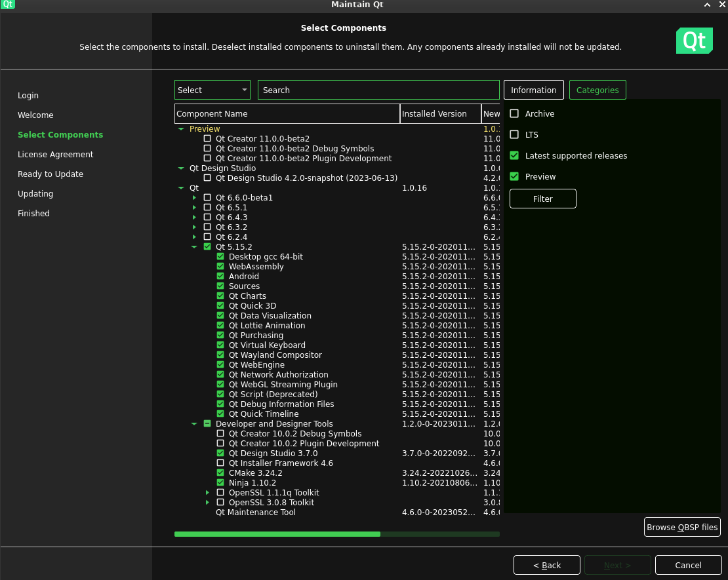Image resolution: width=728 pixels, height=580 pixels.
Task: Check the Qt 6.5.1 component box
Action: 207,208
